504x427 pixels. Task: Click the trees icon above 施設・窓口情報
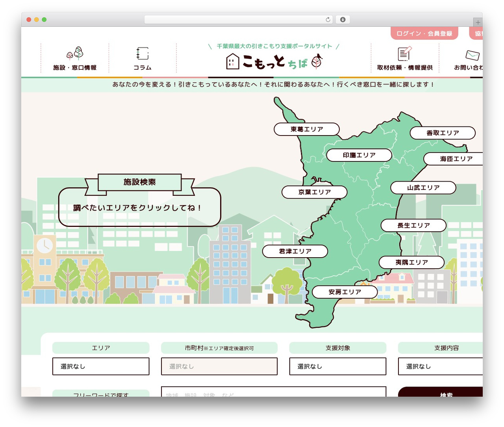(75, 53)
